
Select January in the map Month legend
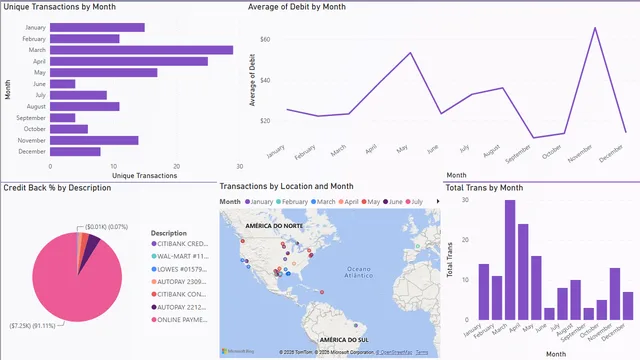tap(259, 202)
